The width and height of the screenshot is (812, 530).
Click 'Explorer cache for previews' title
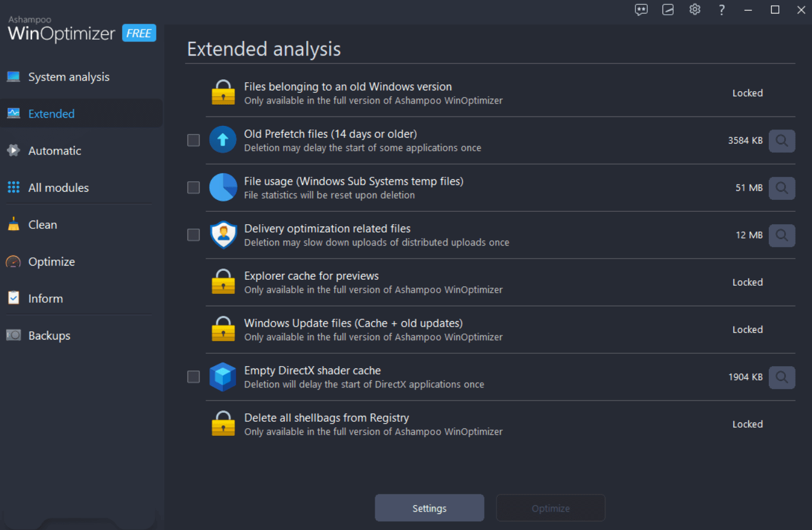pyautogui.click(x=311, y=276)
